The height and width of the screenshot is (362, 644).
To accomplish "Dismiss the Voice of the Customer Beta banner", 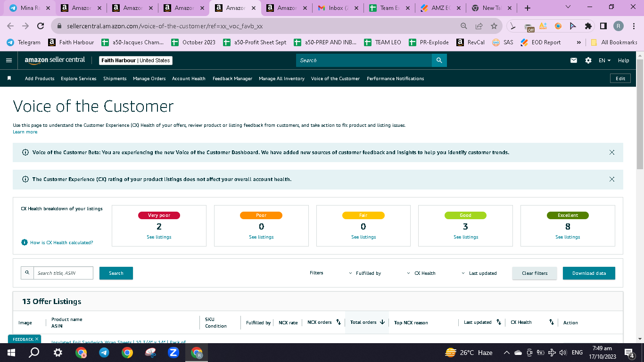I will click(612, 152).
